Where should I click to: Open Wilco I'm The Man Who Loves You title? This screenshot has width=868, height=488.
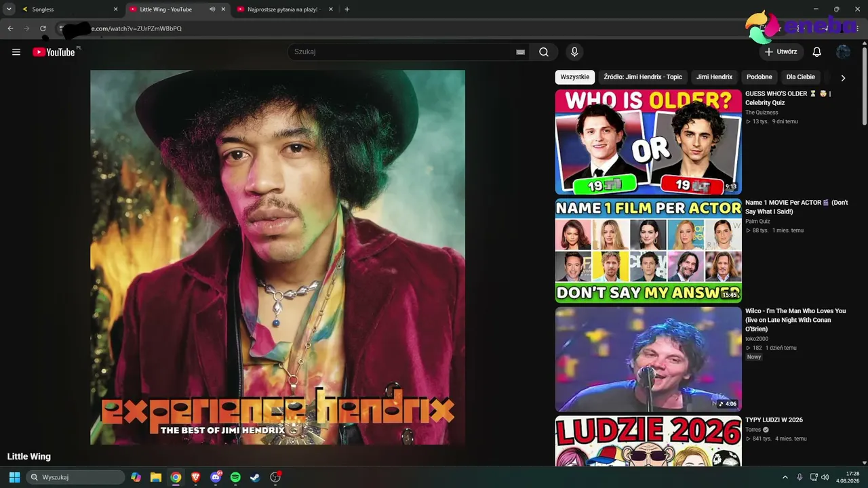point(795,320)
